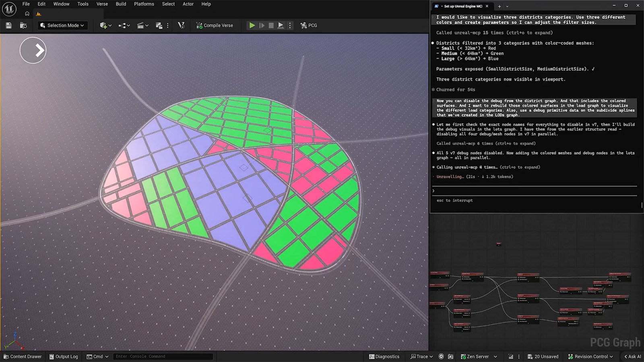Click the terminal window scrollbar
This screenshot has height=362, width=644.
[642, 205]
